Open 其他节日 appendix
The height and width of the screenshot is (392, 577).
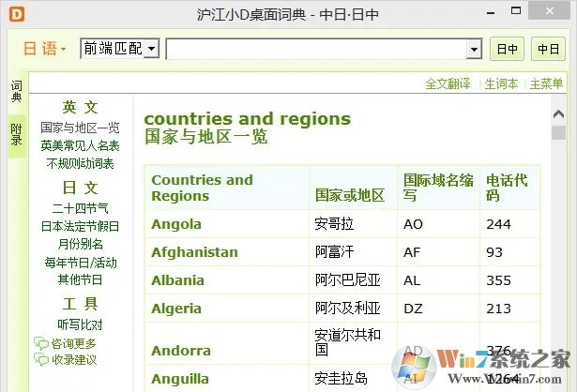(x=81, y=279)
